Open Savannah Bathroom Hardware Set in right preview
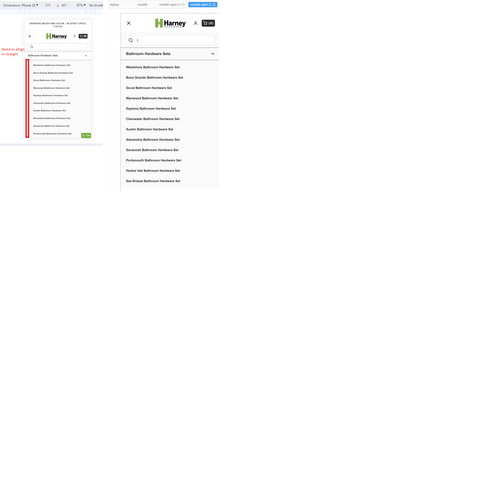This screenshot has width=500, height=497. [x=152, y=150]
